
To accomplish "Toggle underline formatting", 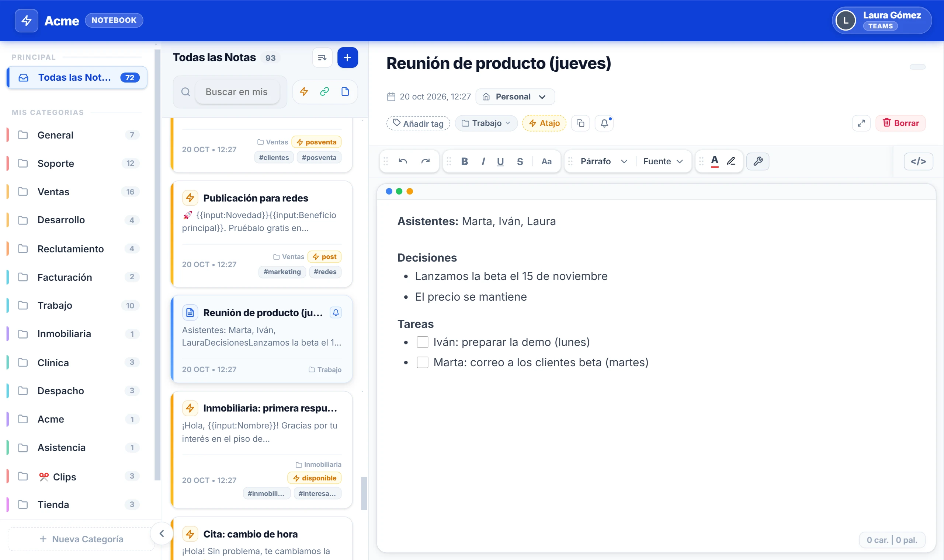I will tap(500, 161).
